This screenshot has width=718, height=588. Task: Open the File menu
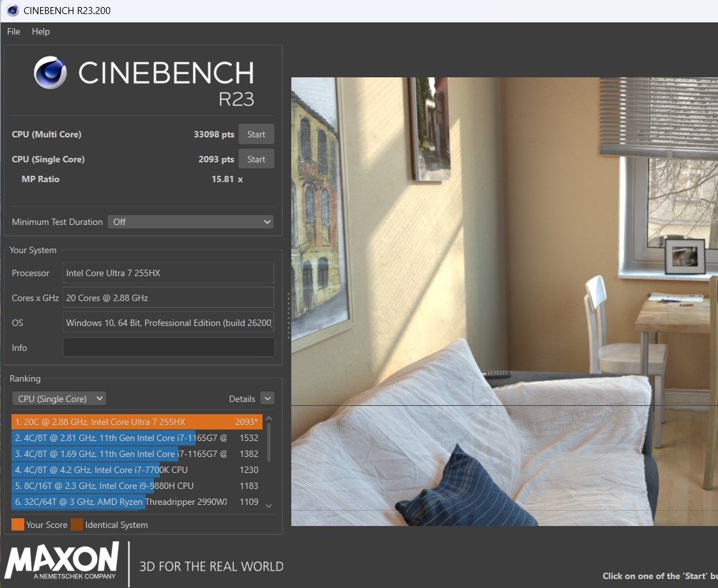point(13,31)
